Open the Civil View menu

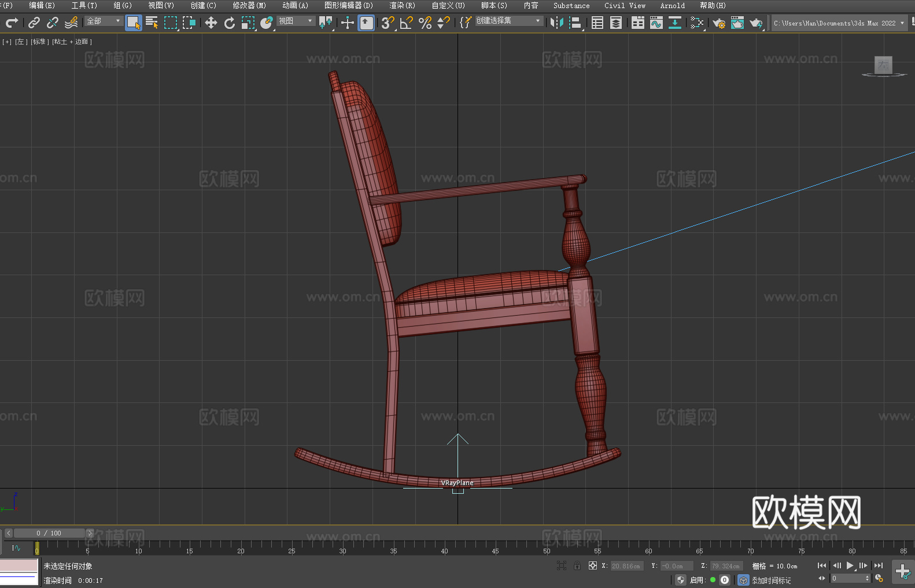point(625,5)
